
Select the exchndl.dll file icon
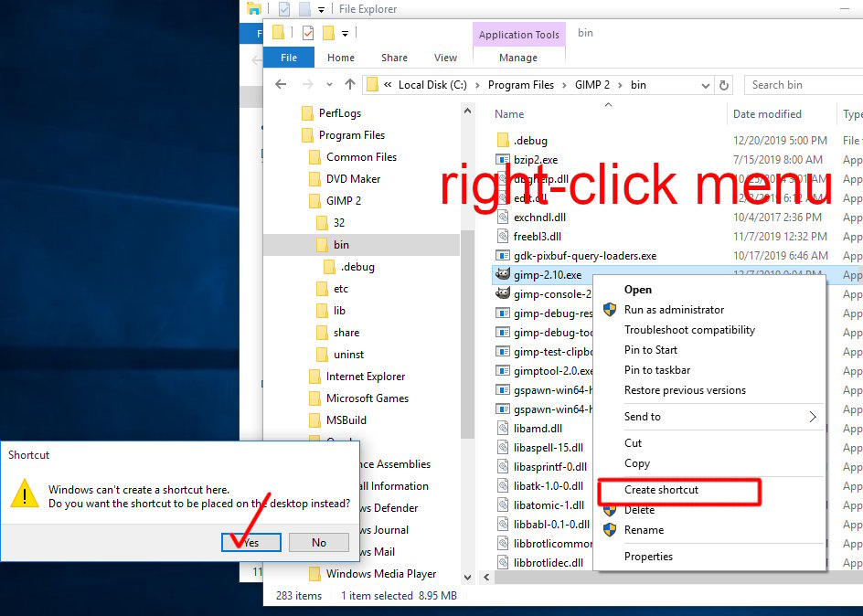pos(503,218)
